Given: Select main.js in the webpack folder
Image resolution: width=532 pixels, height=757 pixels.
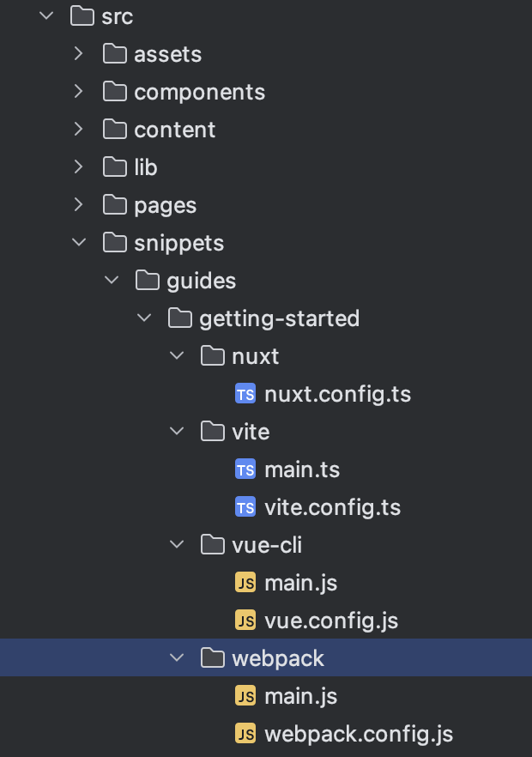Looking at the screenshot, I should 300,697.
